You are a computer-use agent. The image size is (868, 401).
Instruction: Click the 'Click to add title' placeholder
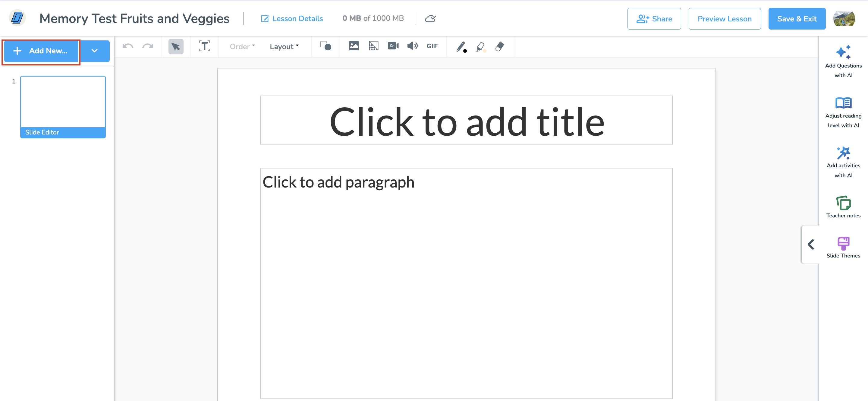[x=466, y=120]
